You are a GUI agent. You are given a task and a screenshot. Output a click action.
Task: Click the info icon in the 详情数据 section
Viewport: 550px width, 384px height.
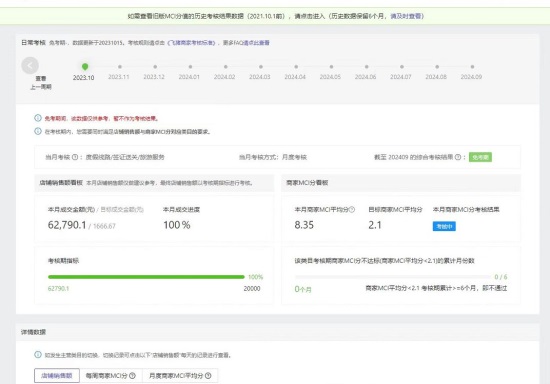pos(38,355)
